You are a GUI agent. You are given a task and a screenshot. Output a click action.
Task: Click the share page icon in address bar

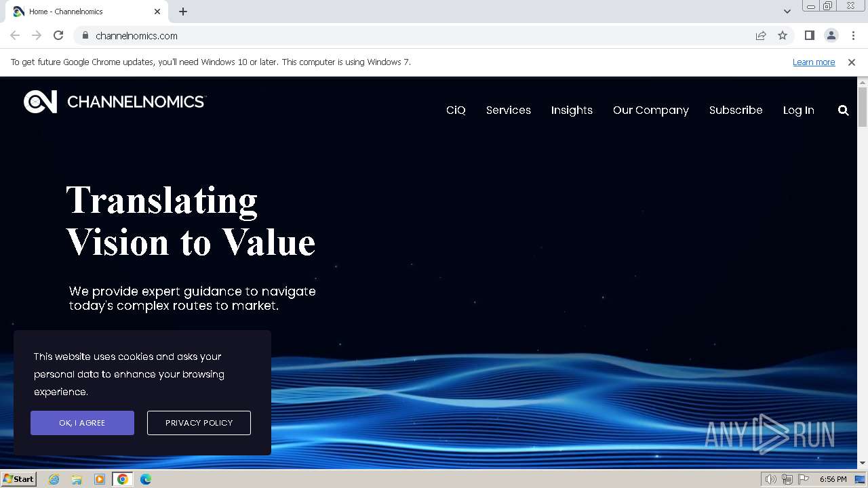pos(761,35)
